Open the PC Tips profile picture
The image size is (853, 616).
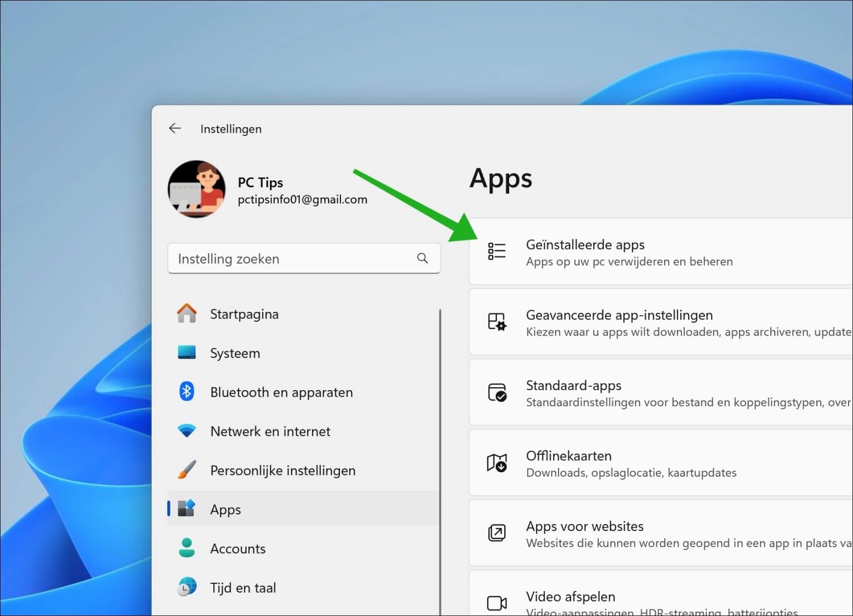(197, 189)
